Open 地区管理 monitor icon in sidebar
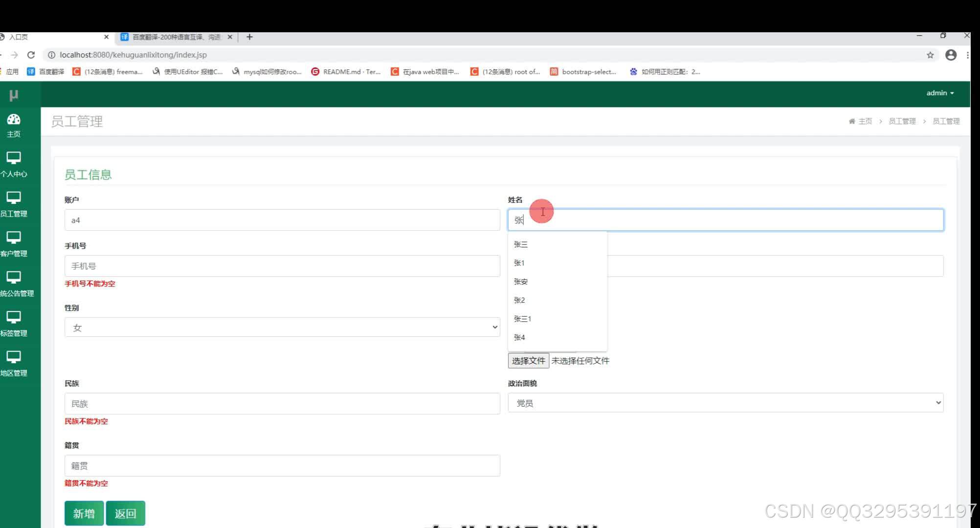The width and height of the screenshot is (980, 528). [x=14, y=357]
